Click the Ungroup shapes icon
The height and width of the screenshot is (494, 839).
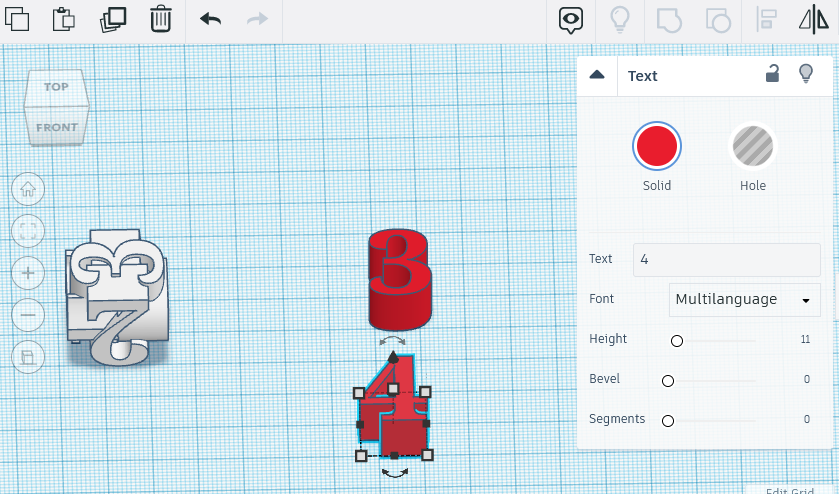[x=718, y=20]
